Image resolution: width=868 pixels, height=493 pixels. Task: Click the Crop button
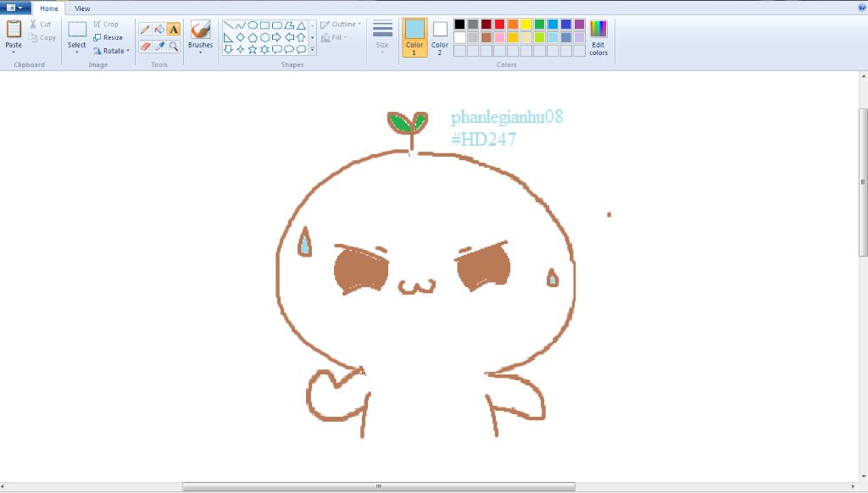point(106,25)
